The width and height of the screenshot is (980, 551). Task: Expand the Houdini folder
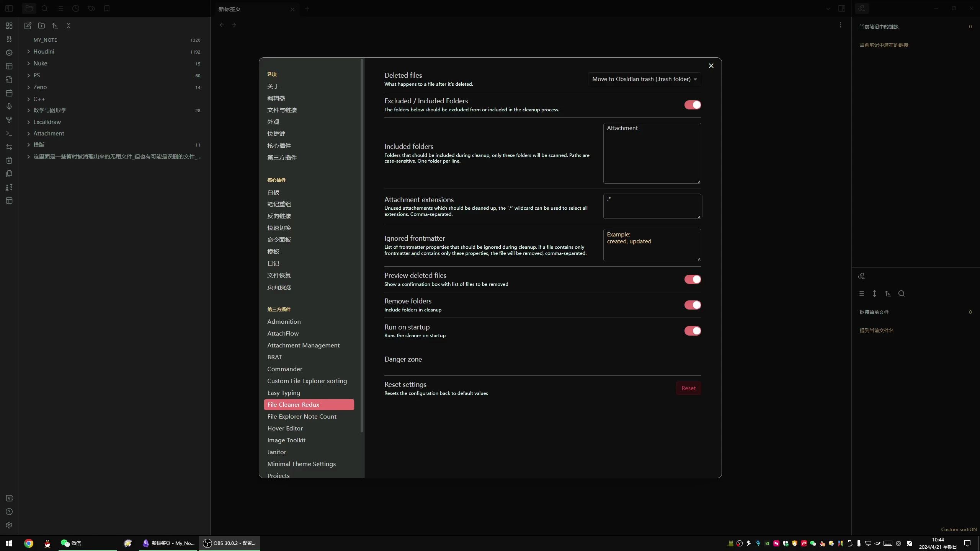pos(44,52)
